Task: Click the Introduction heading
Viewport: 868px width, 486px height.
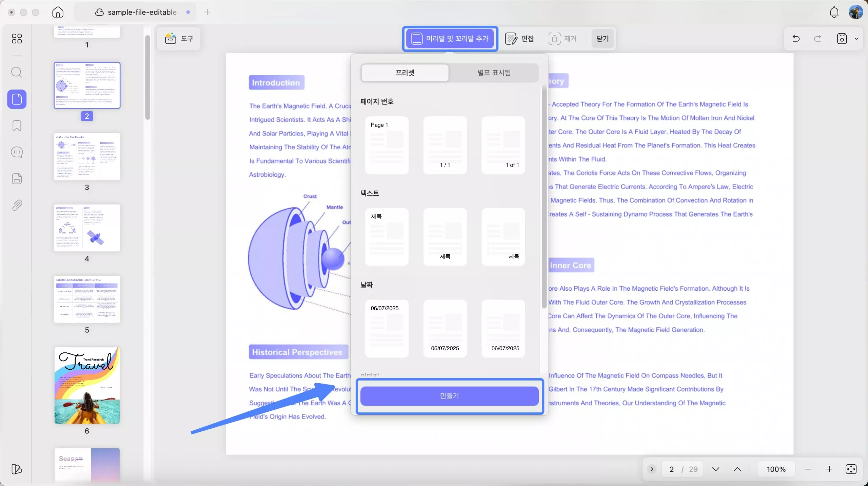Action: click(x=276, y=82)
